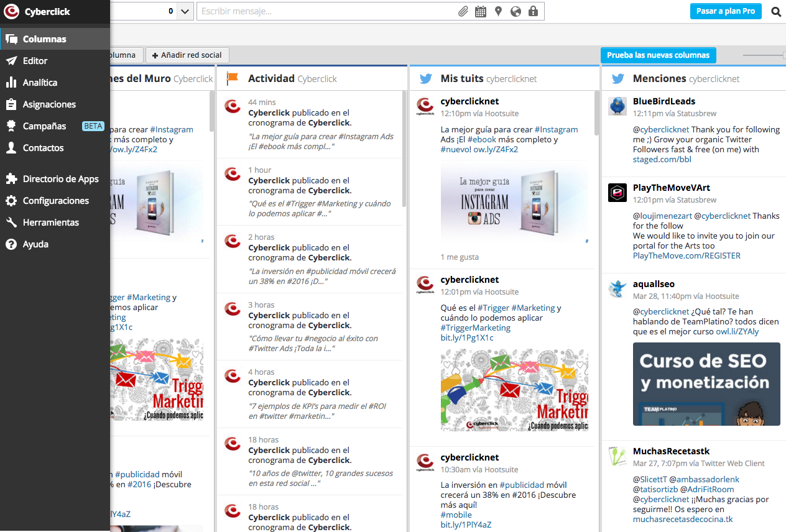Open muchasrecetasdecocina.tk link

[x=683, y=519]
